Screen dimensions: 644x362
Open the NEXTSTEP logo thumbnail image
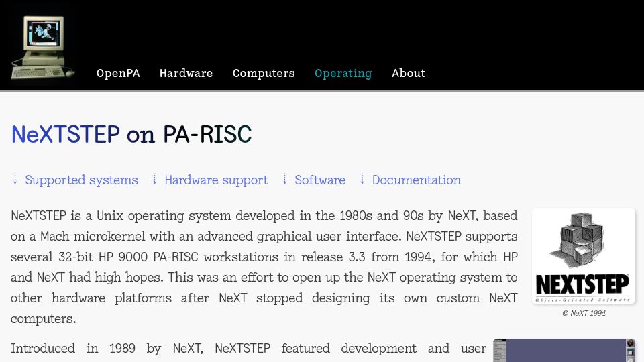pos(584,256)
